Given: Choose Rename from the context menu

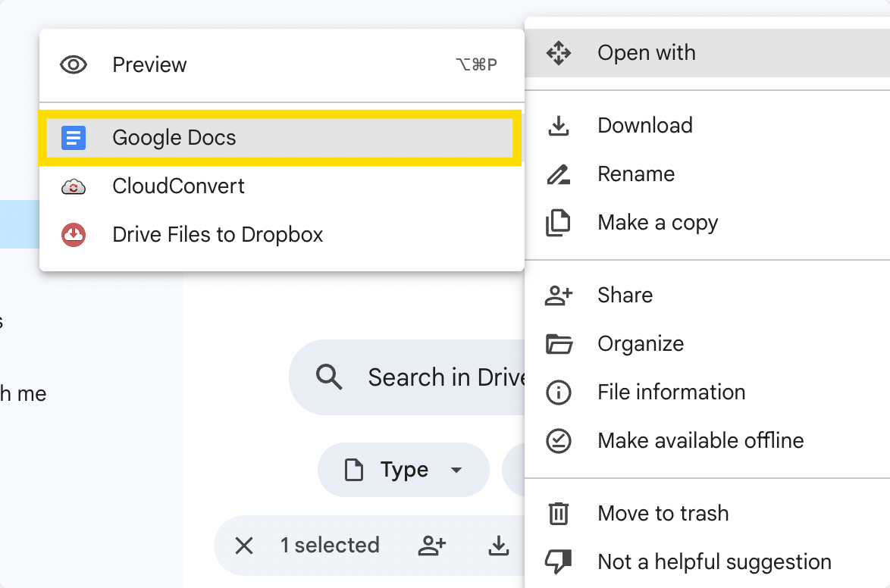Looking at the screenshot, I should coord(707,174).
